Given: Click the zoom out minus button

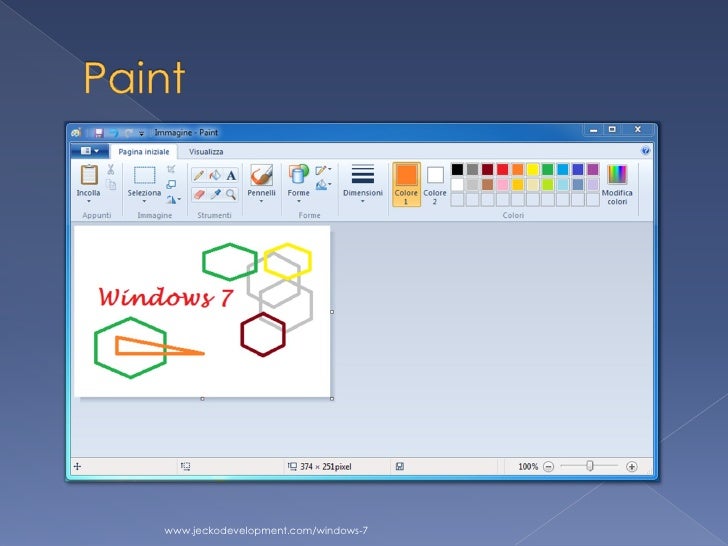Looking at the screenshot, I should (548, 467).
